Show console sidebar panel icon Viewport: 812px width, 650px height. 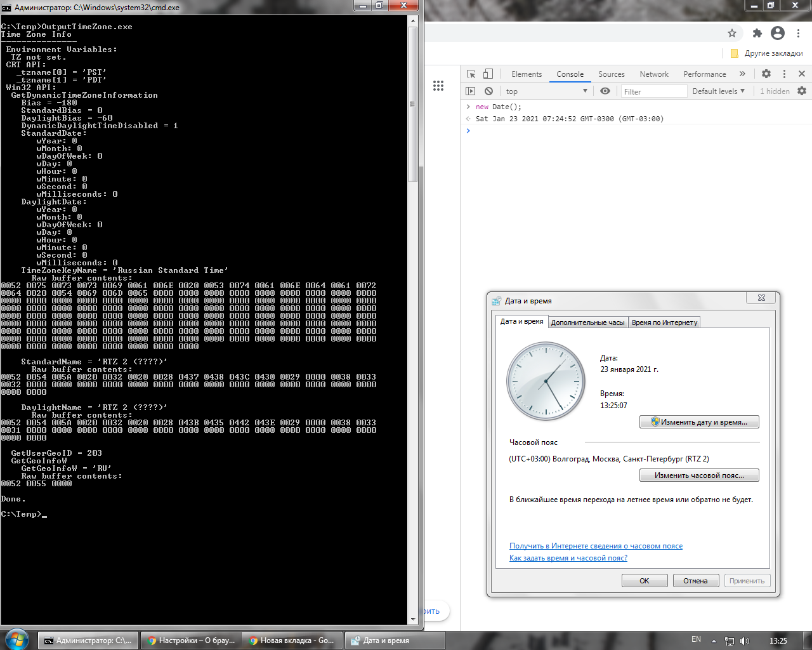coord(471,91)
